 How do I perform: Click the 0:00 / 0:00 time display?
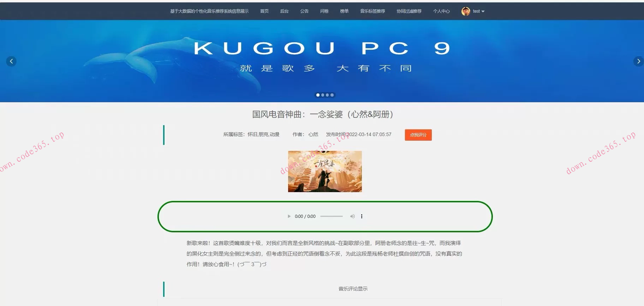pos(305,216)
